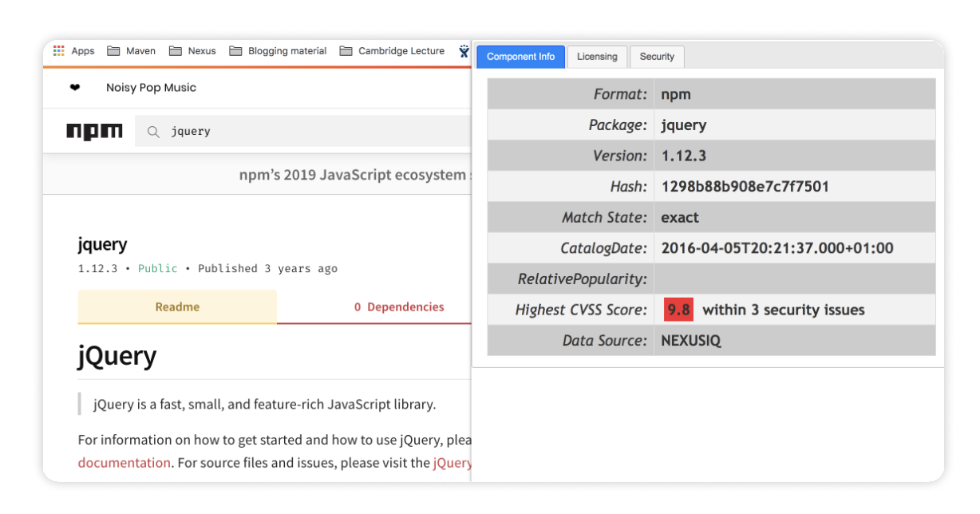Go to the npm home logo
980x514 pixels.
[94, 132]
